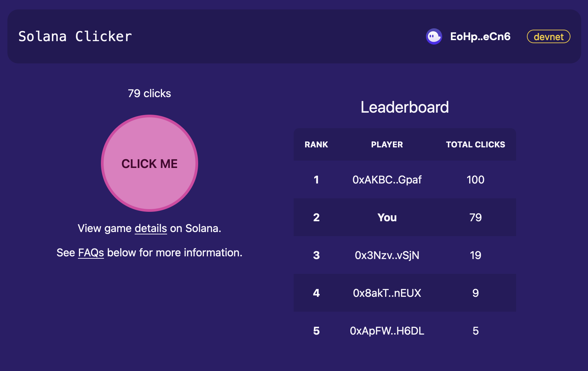The image size is (588, 371).
Task: Select the devnet network badge
Action: pyautogui.click(x=549, y=36)
